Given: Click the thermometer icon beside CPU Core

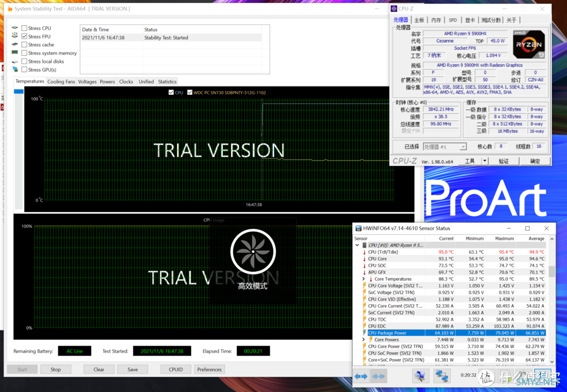Looking at the screenshot, I should pos(364,259).
